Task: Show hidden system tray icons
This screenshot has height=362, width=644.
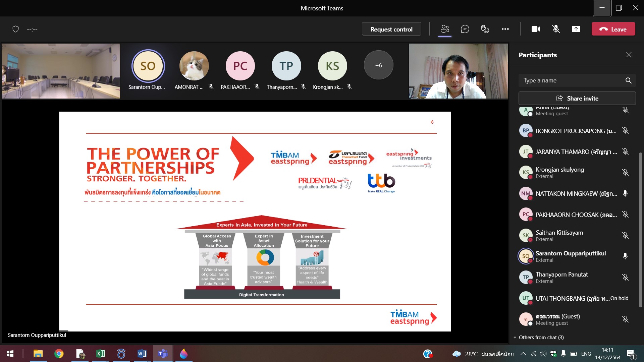Action: [523, 354]
